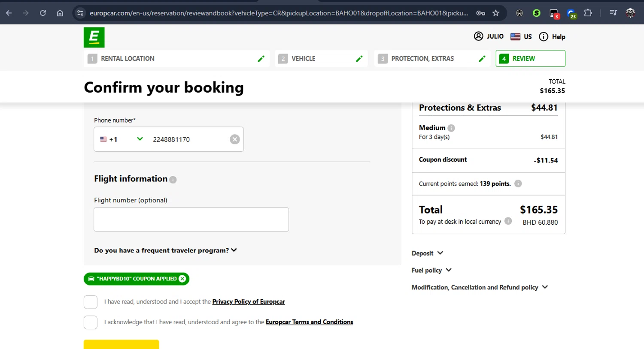Remove the HAPPYBD10 coupon
644x349 pixels.
[x=182, y=279]
